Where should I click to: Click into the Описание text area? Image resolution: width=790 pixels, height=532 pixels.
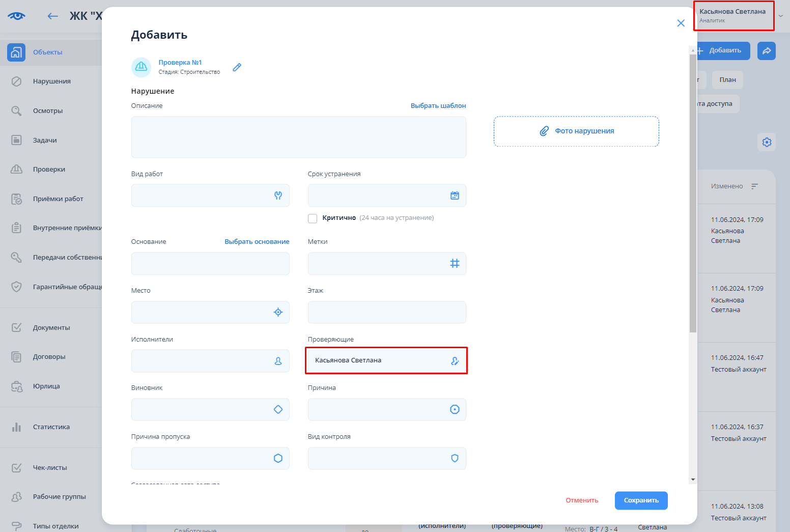(x=298, y=137)
